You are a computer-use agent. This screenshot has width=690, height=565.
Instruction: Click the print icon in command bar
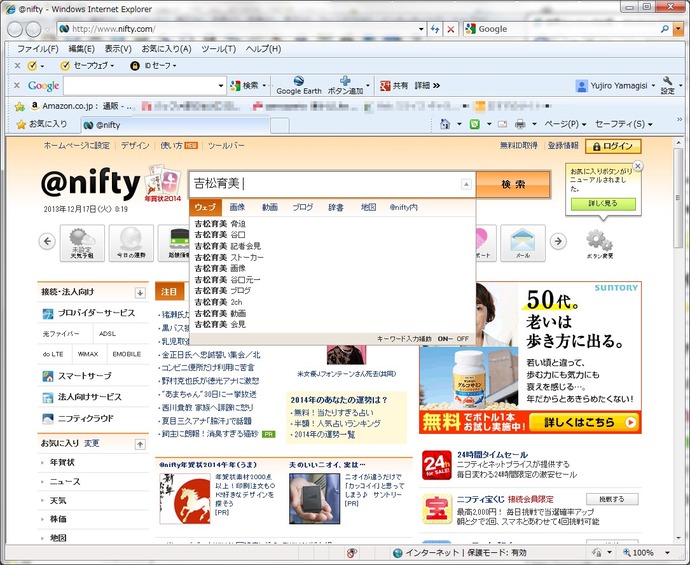[x=520, y=125]
